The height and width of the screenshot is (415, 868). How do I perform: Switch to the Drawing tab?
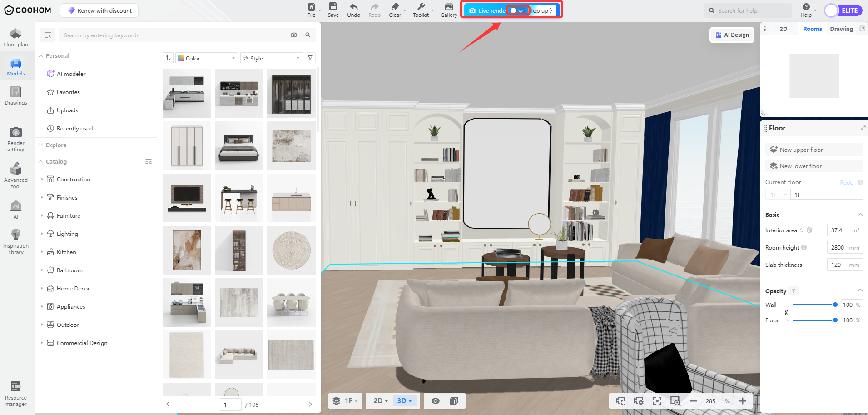tap(841, 29)
